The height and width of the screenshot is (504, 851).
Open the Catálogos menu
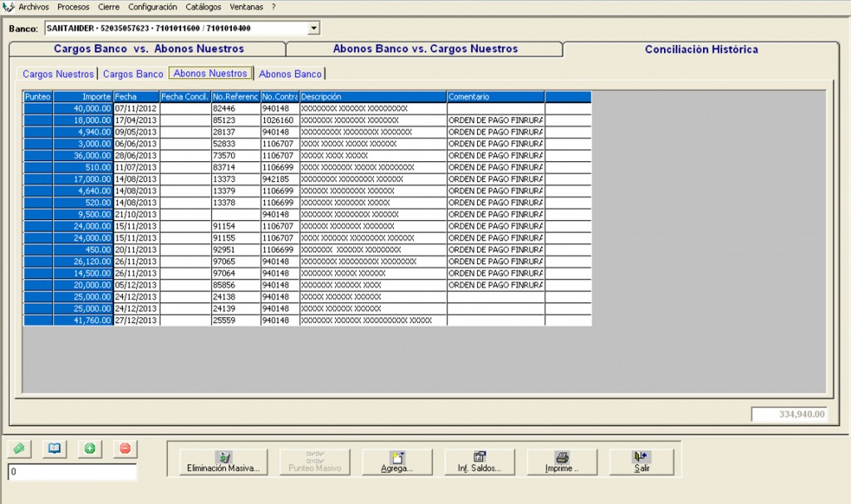[x=203, y=7]
